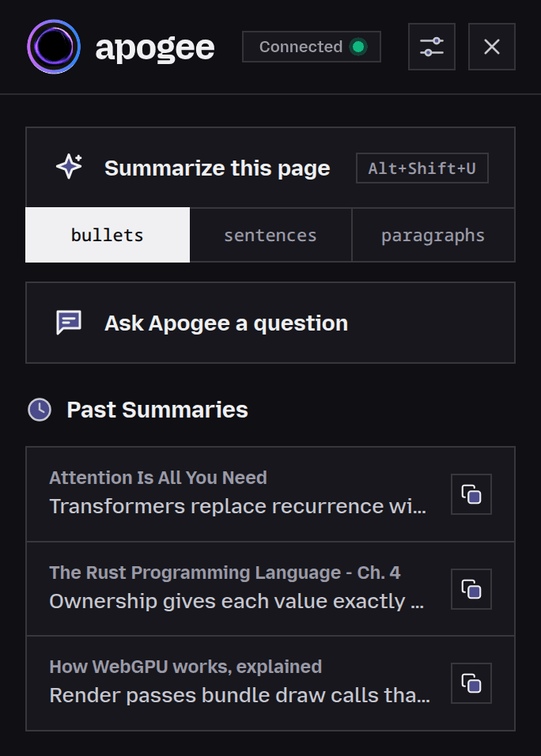
Task: Open Ask Apogee a question
Action: tap(270, 323)
